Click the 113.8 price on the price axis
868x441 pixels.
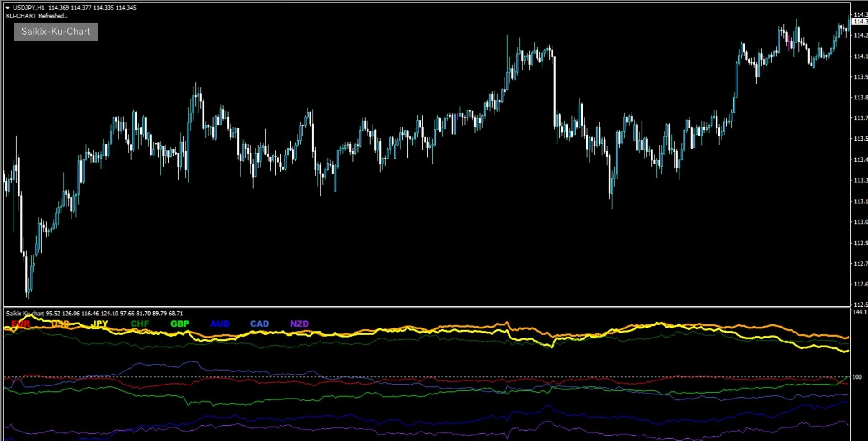[860, 97]
